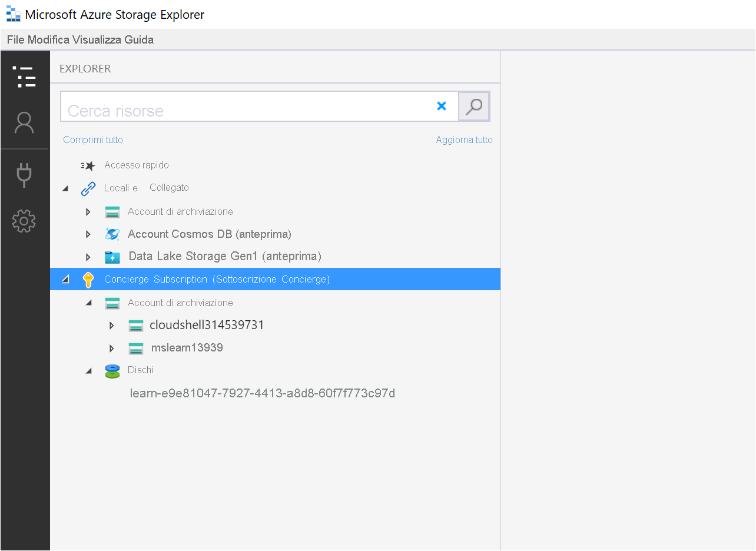This screenshot has width=756, height=551.
Task: Click the plug connect icon in sidebar
Action: coord(24,175)
